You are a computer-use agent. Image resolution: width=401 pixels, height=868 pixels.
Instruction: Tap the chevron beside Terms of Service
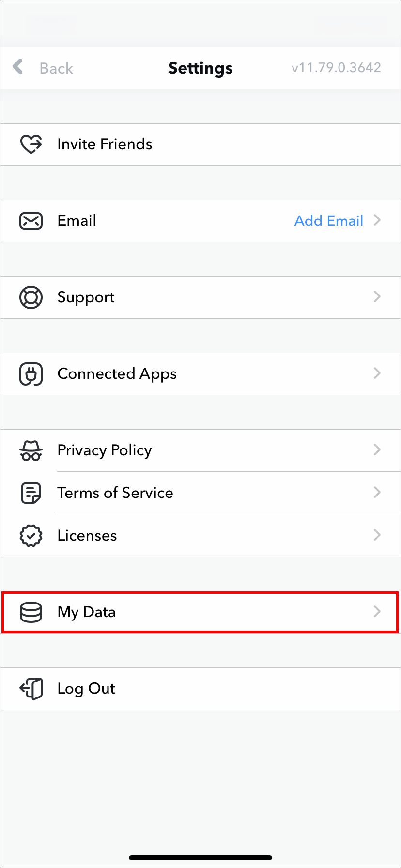click(x=377, y=492)
